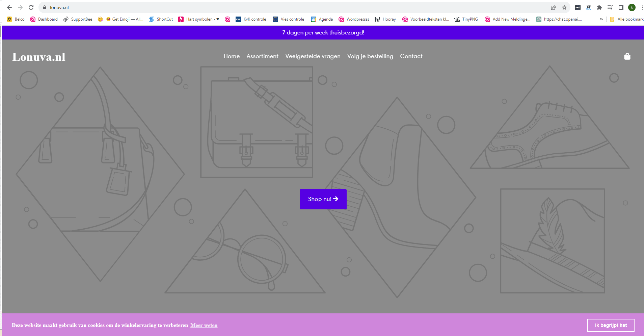Go to the Assortiment menu item
This screenshot has width=644, height=336.
coord(262,56)
